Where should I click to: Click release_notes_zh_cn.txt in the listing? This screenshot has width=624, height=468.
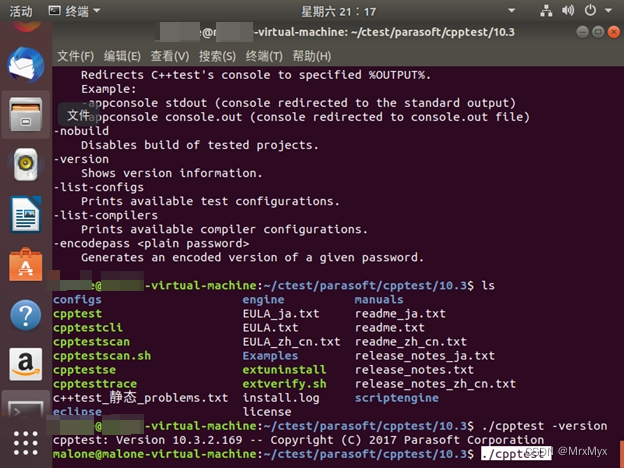435,384
